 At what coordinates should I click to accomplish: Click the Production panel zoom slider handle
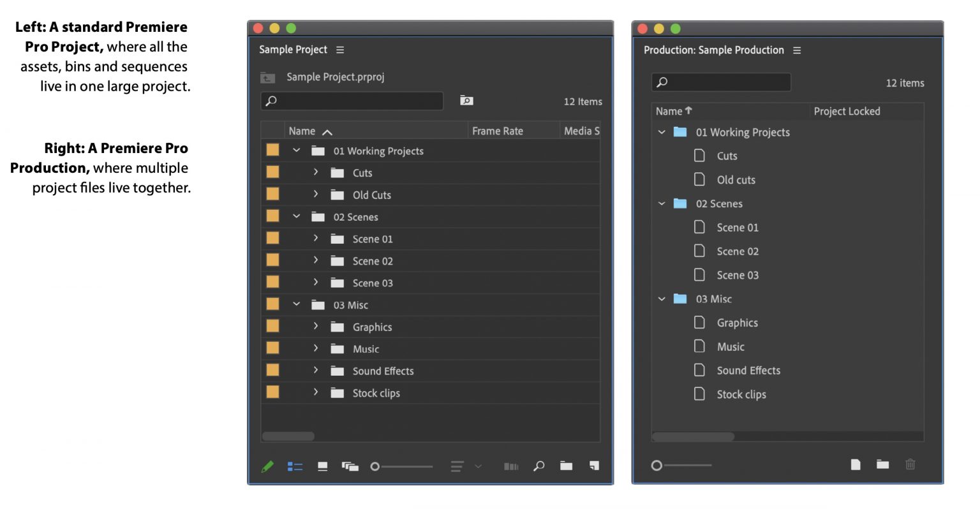pos(657,465)
